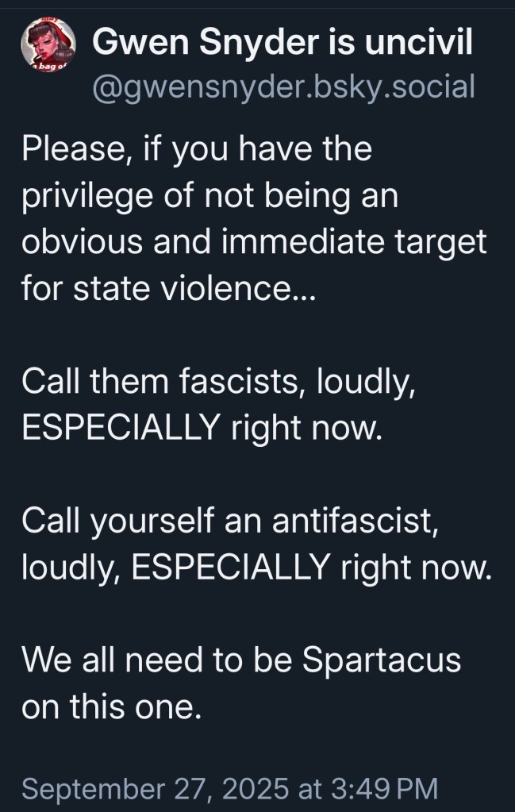The width and height of the screenshot is (515, 812).
Task: Click the post timestamp September 27, 2025
Action: 156,789
